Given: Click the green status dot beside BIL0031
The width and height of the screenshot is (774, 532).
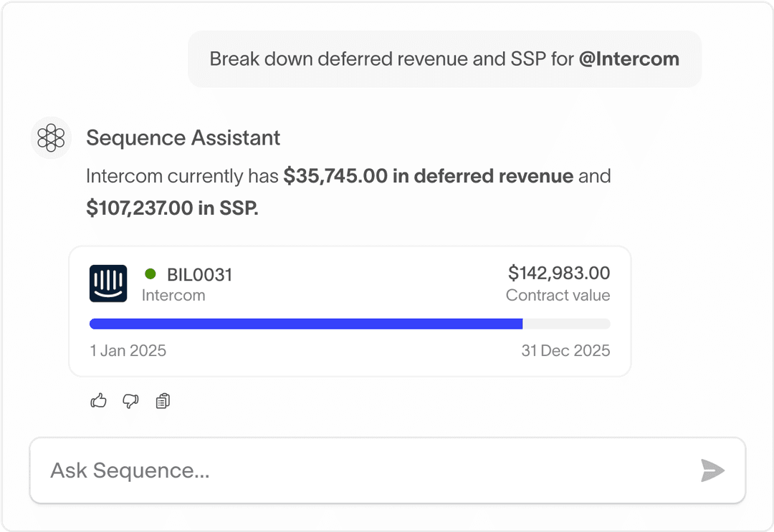Looking at the screenshot, I should click(150, 274).
